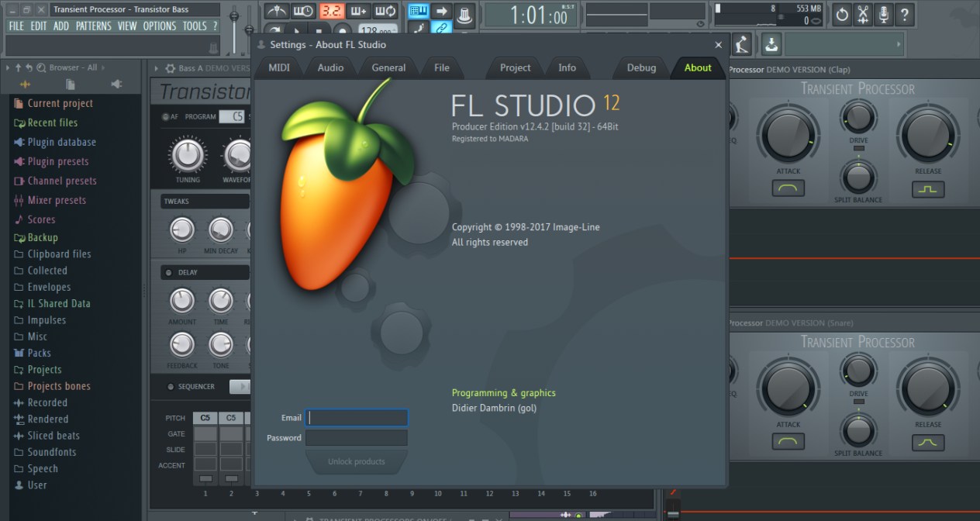
Task: Toggle auto-scrolling arrow icon
Action: (442, 11)
